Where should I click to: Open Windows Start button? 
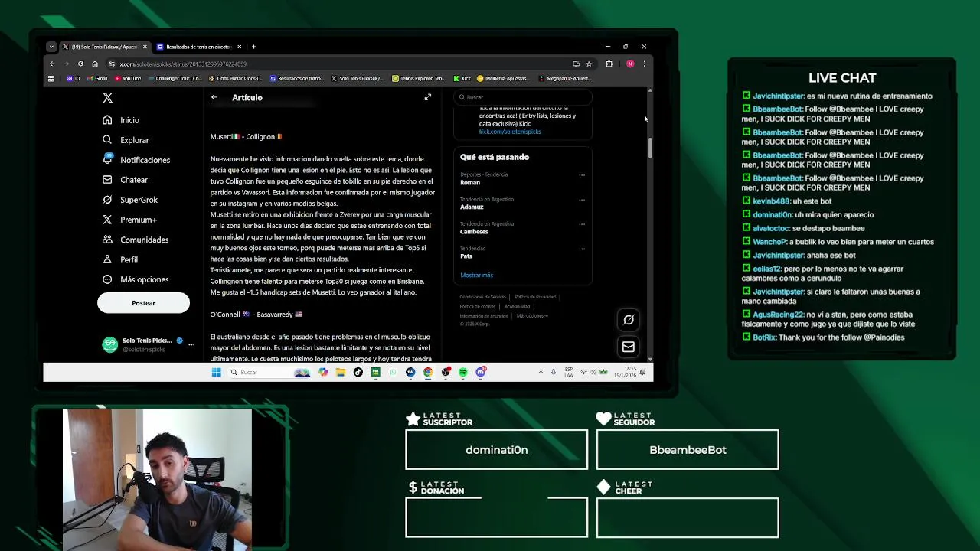click(x=217, y=372)
